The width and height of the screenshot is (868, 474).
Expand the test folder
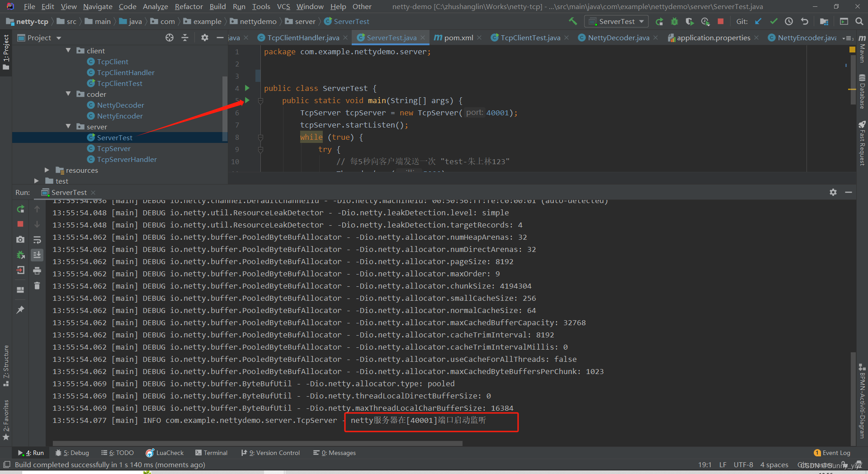[x=36, y=181]
